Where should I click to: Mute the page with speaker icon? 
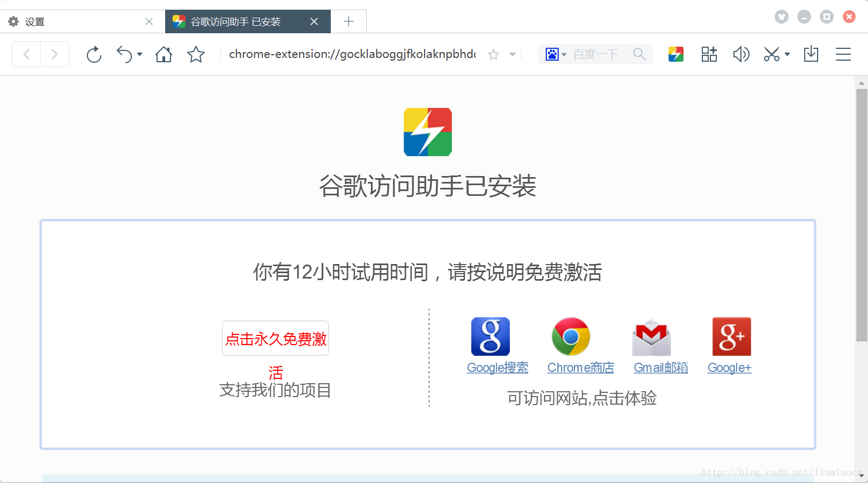click(x=741, y=54)
